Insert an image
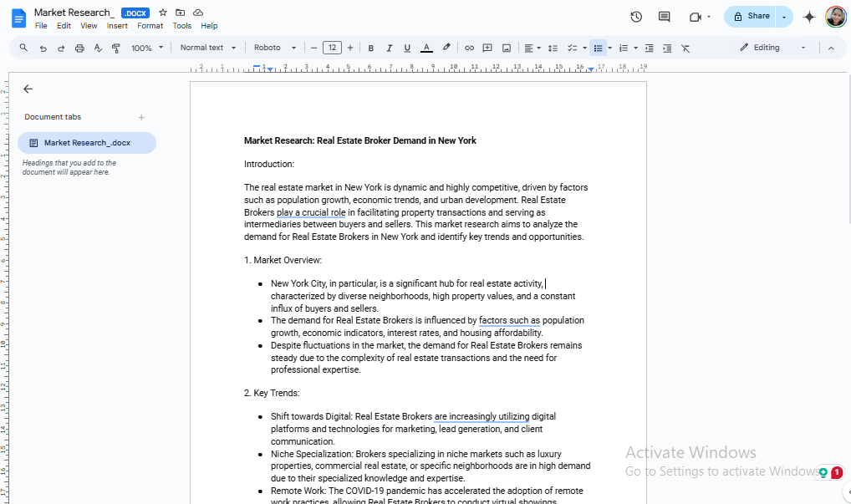851x504 pixels. coord(507,48)
